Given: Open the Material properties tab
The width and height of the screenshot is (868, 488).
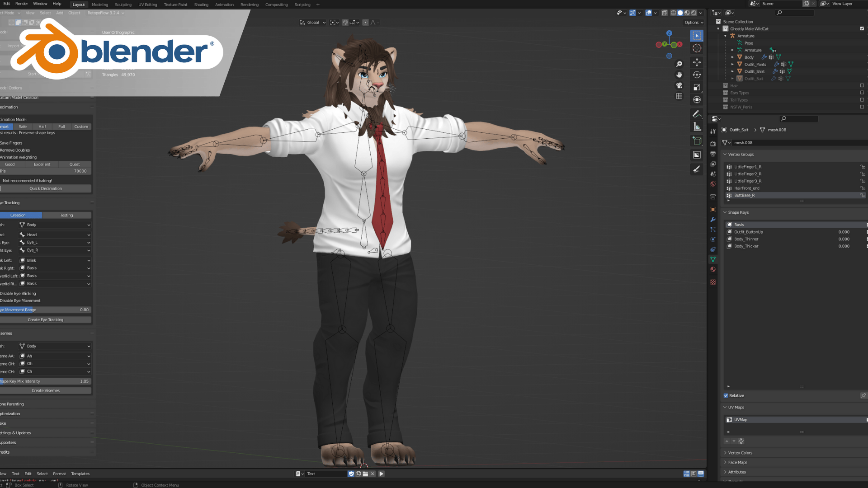Looking at the screenshot, I should [713, 269].
